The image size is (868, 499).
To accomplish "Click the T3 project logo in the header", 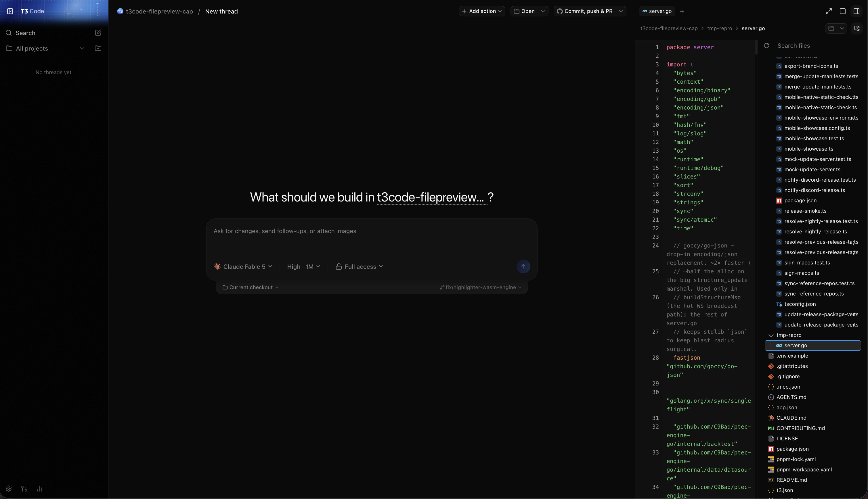I will pyautogui.click(x=120, y=11).
